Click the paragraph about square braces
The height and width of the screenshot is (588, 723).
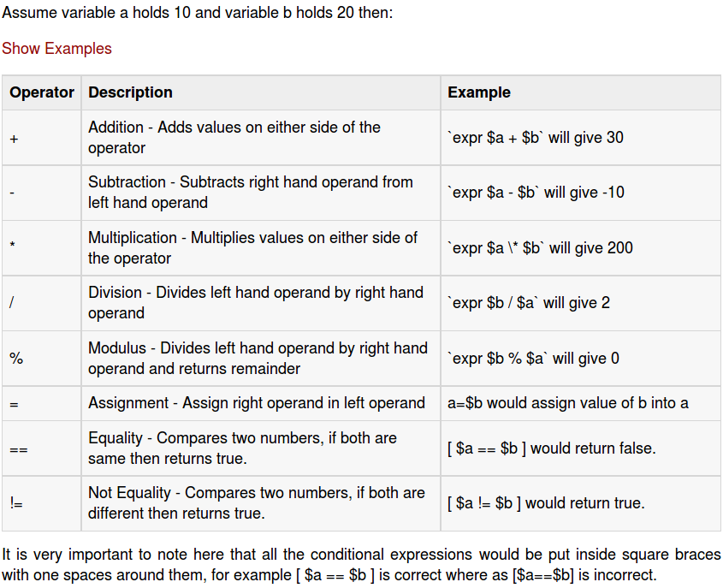(x=361, y=565)
